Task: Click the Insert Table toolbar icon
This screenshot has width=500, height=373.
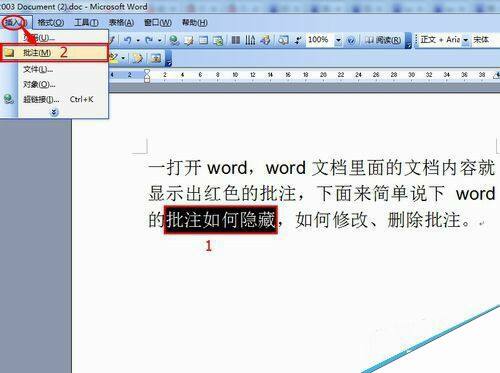Action: pyautogui.click(x=203, y=40)
